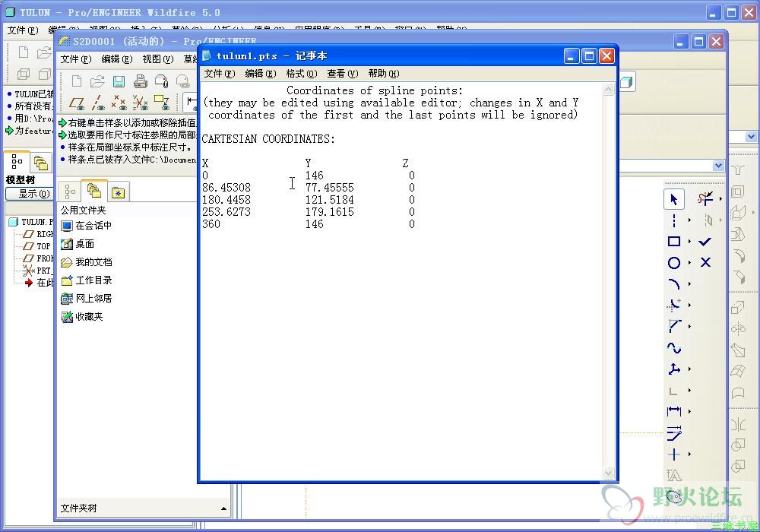Click the shaded cube icon behind the Notepad
Screen dimensions: 760x532
pyautogui.click(x=627, y=82)
